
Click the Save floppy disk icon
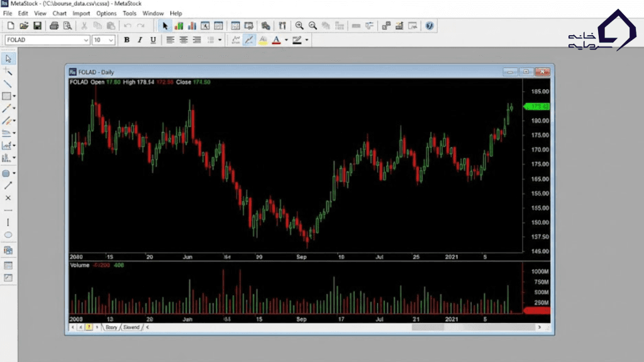37,26
